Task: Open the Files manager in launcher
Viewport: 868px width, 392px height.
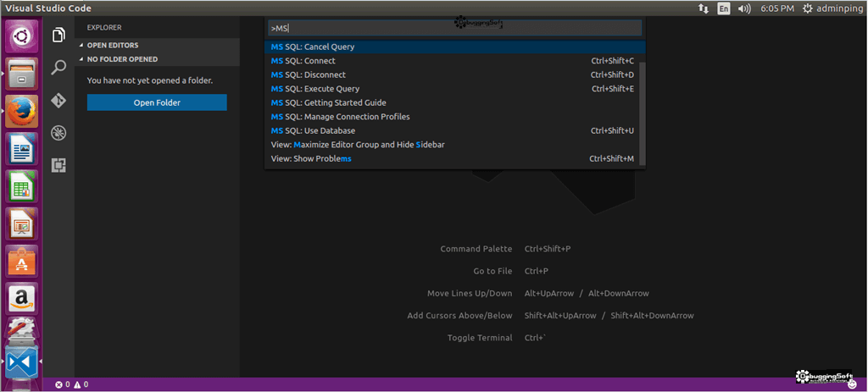Action: (x=22, y=73)
